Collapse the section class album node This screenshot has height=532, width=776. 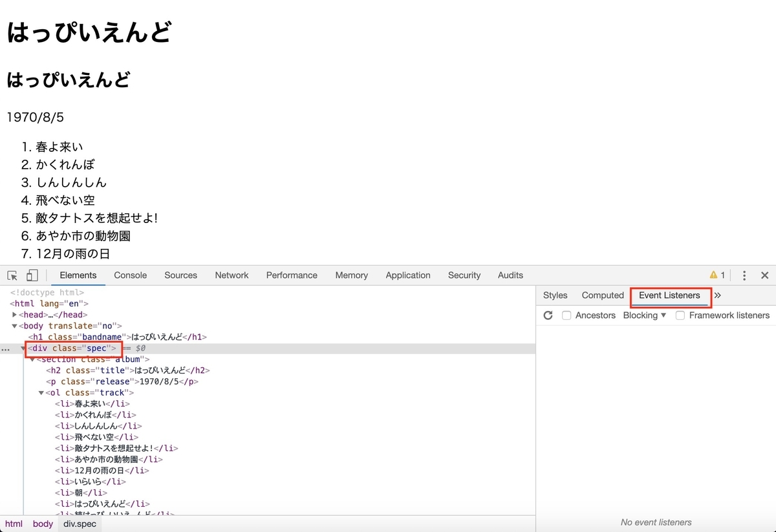[x=33, y=359]
